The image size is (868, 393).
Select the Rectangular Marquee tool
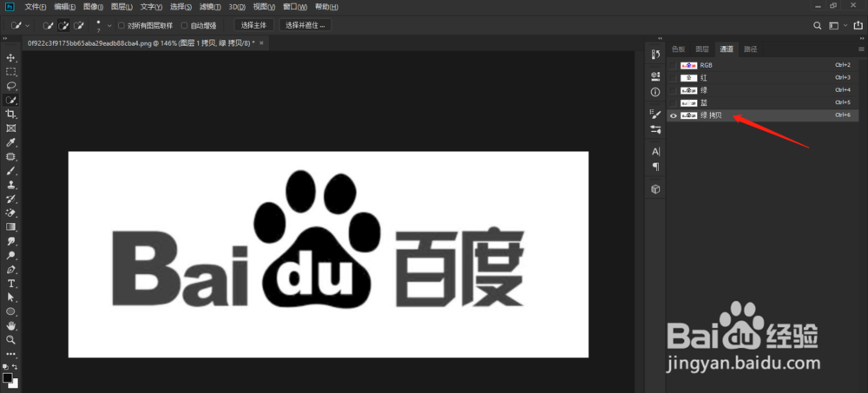pyautogui.click(x=10, y=71)
